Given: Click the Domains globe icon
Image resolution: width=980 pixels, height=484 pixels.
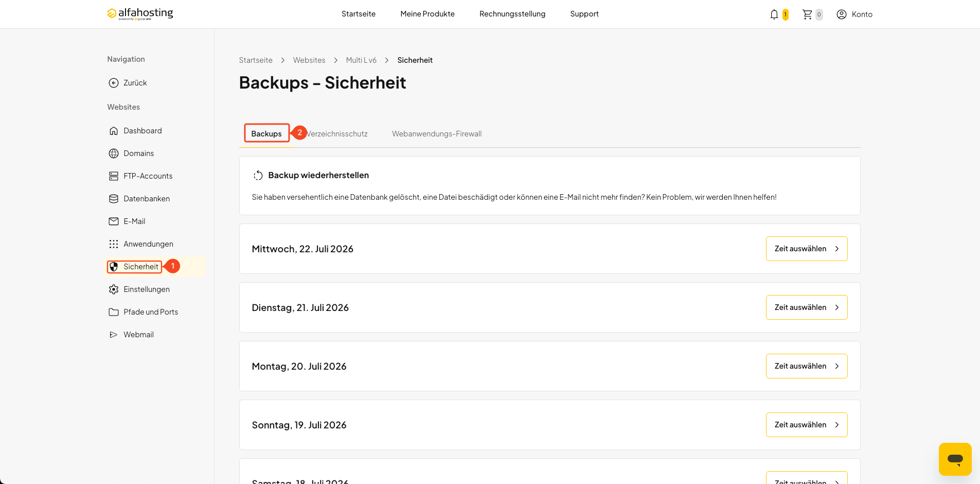Looking at the screenshot, I should click(114, 153).
